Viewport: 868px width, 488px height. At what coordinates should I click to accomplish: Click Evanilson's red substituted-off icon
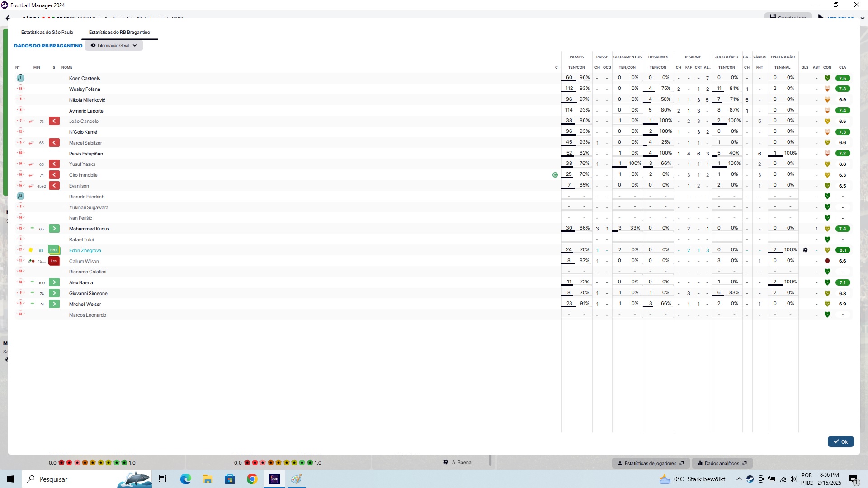54,186
